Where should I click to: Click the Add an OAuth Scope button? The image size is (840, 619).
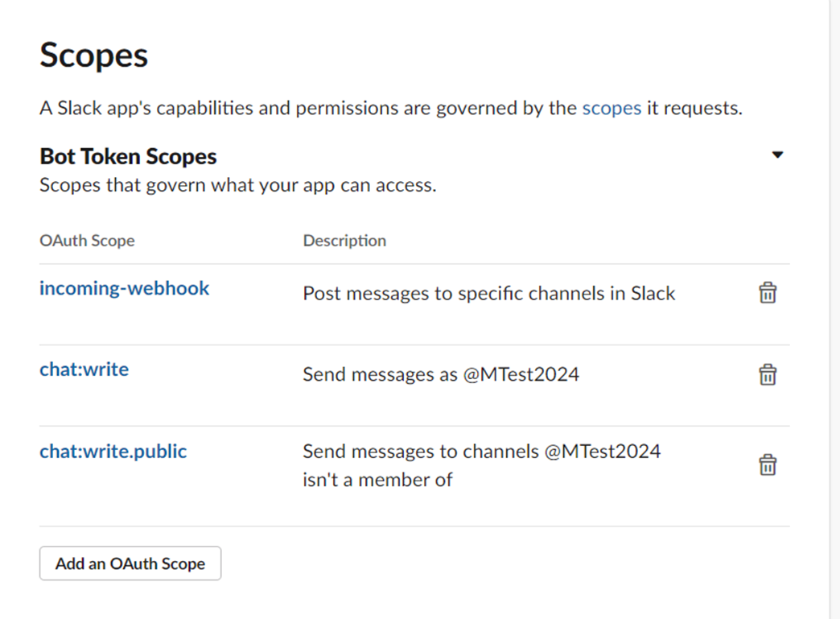(x=130, y=563)
